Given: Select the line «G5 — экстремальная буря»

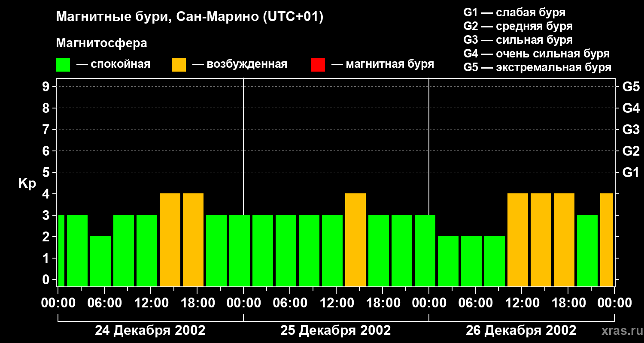Looking at the screenshot, I should pos(538,67).
